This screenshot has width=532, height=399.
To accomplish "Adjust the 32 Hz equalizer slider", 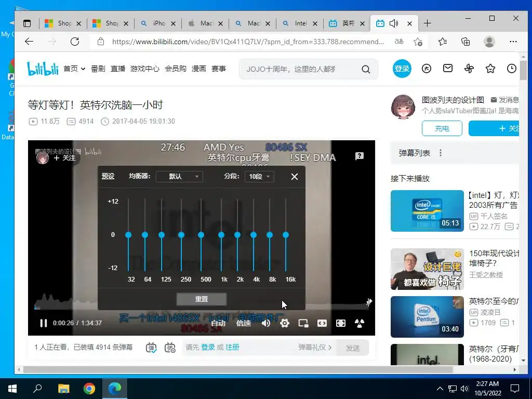I will (x=128, y=235).
